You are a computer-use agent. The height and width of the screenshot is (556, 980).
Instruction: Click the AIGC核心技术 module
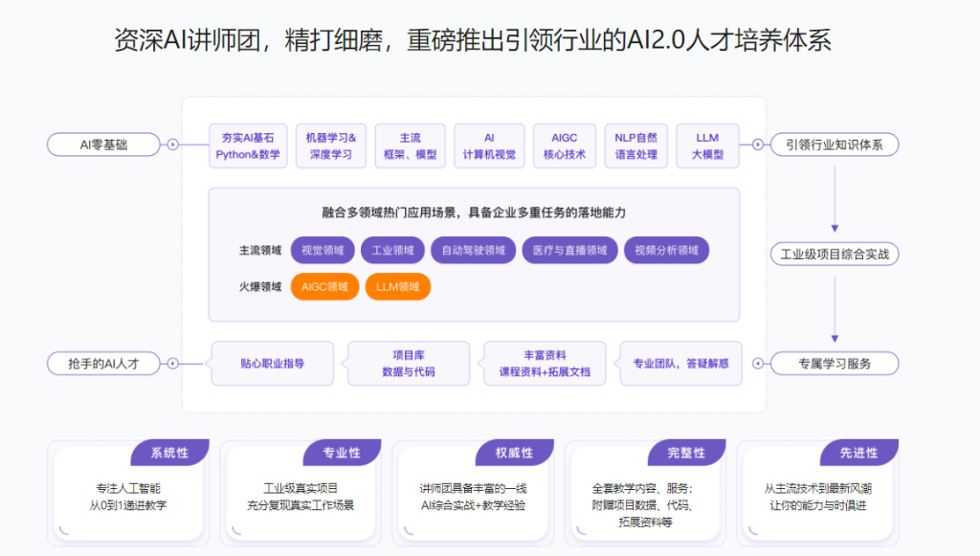coord(564,145)
